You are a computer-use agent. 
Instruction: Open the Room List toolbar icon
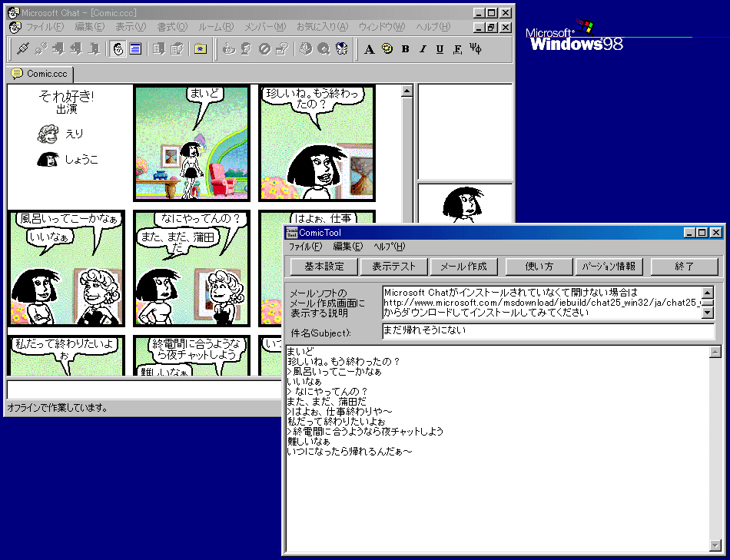click(x=159, y=48)
